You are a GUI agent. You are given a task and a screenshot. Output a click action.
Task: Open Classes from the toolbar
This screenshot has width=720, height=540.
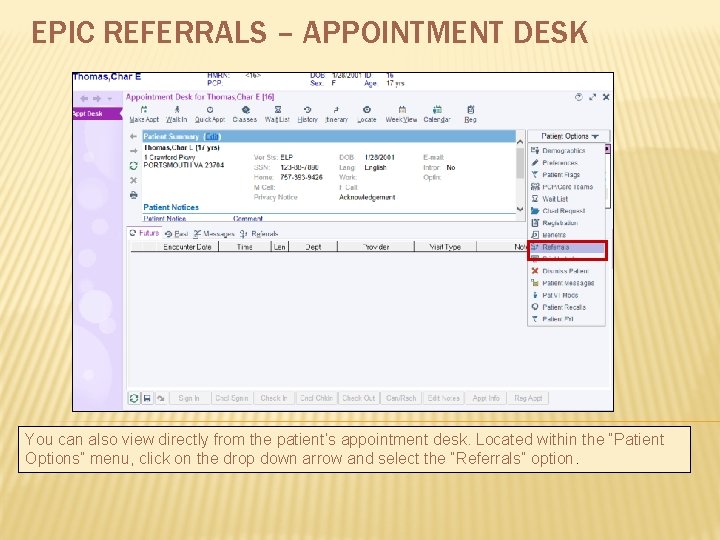(x=245, y=114)
